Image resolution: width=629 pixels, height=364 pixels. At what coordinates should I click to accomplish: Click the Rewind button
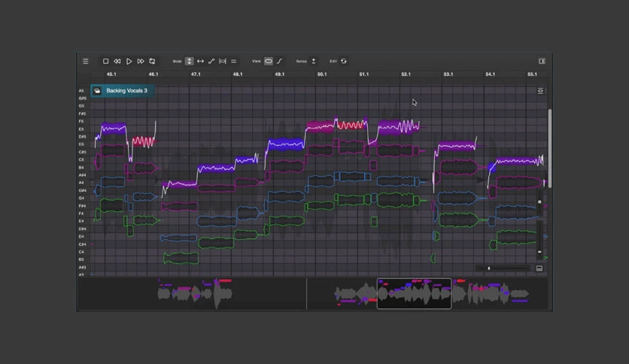[x=117, y=62]
